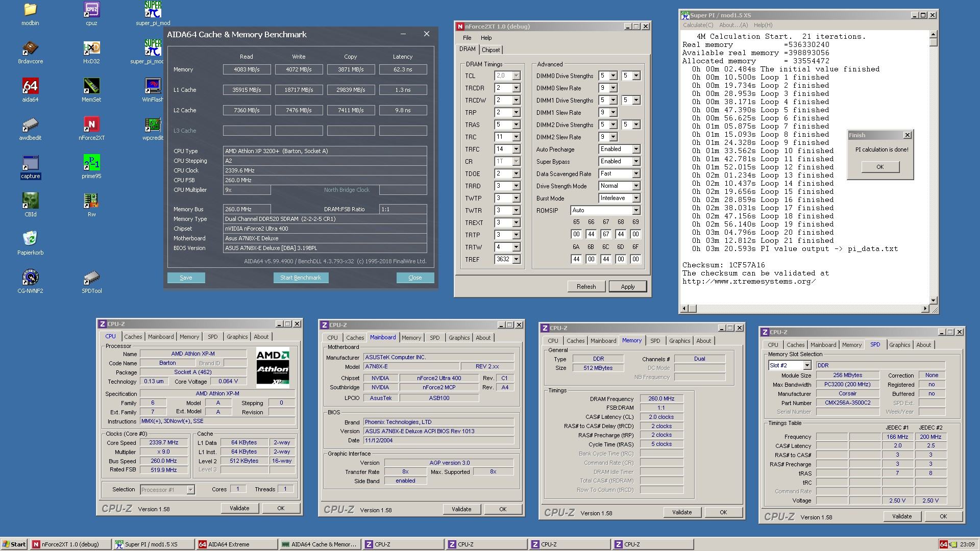Click the Memory Read 4083 MB/s field
Screen dimensions: 980x551
coord(247,69)
